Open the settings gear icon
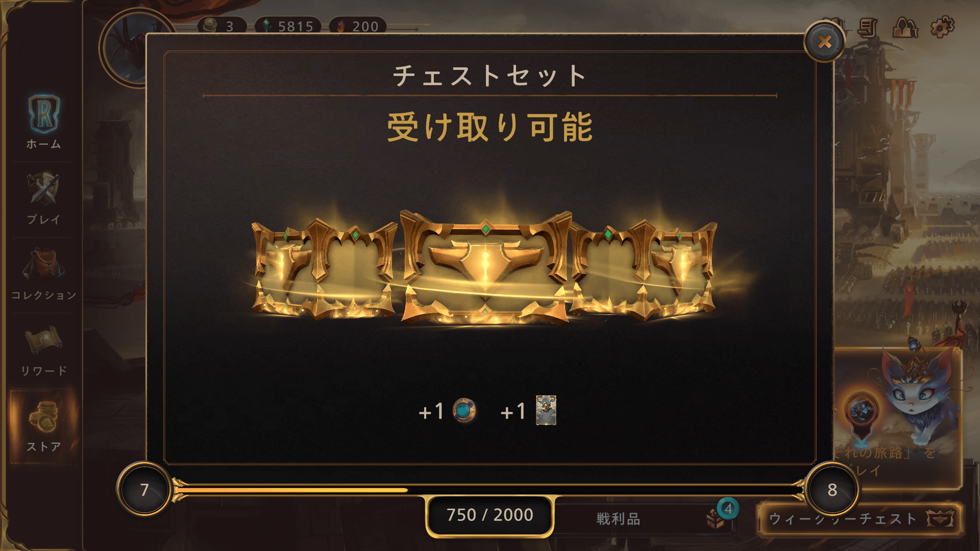The width and height of the screenshot is (980, 551). pyautogui.click(x=942, y=27)
